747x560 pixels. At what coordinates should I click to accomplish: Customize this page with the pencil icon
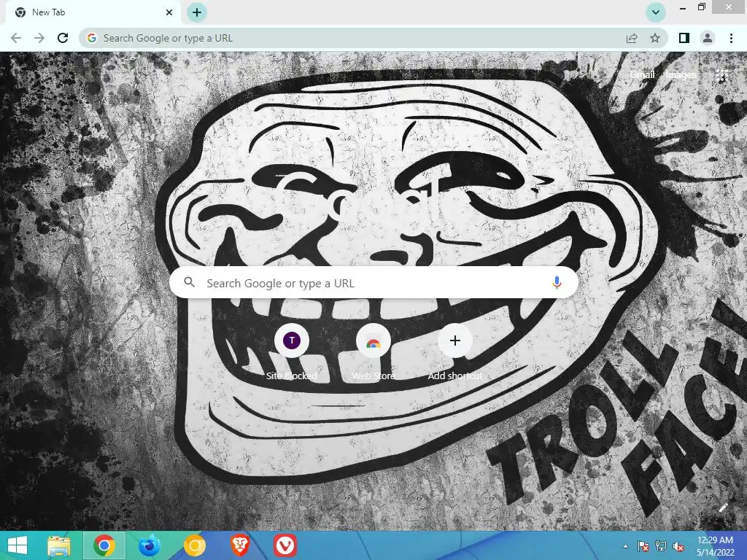click(x=723, y=507)
